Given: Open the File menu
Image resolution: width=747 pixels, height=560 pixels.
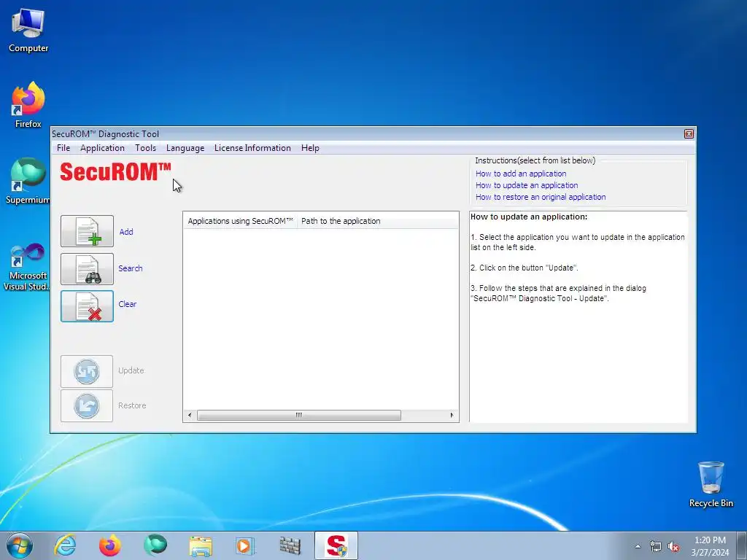Looking at the screenshot, I should (63, 148).
